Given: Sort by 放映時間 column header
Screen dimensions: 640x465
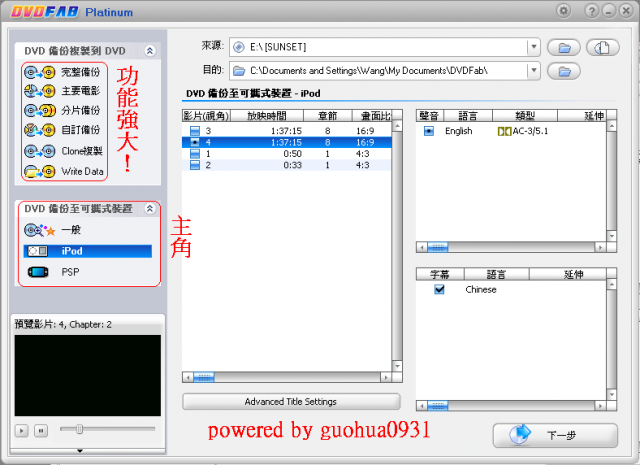Looking at the screenshot, I should [x=267, y=116].
